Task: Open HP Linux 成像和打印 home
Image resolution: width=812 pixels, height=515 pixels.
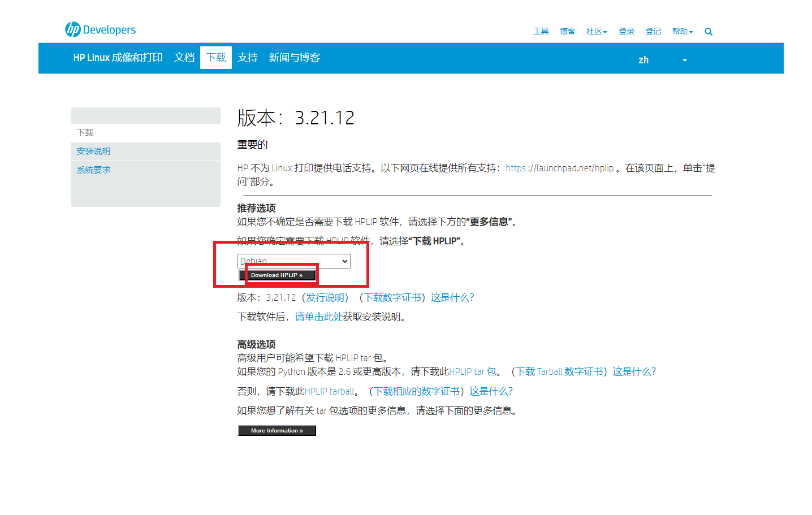Action: tap(118, 58)
